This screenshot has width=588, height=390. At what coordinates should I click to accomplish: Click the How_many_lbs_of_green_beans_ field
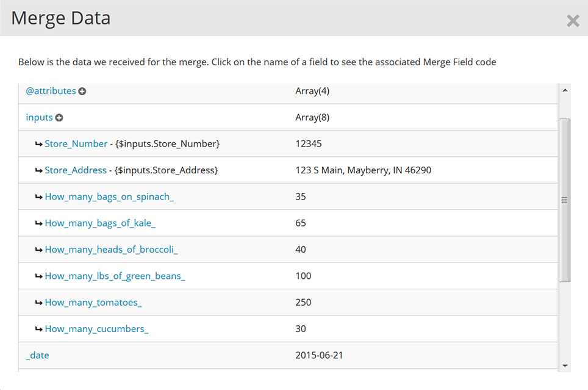point(115,276)
